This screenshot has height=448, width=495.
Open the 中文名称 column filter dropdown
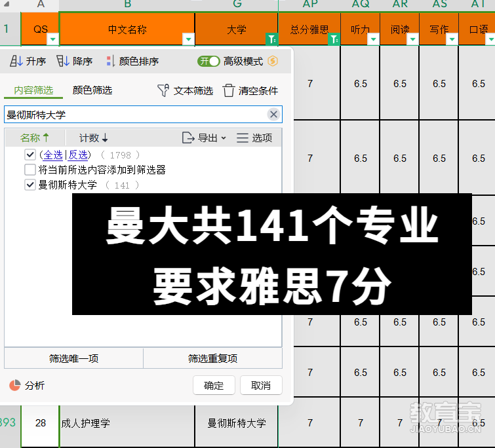[188, 39]
